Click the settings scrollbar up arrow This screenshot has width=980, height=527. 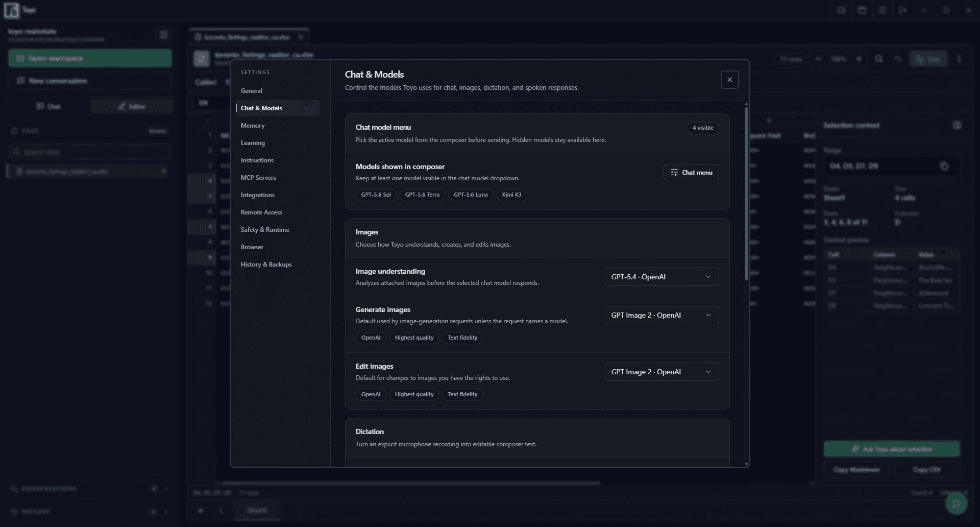pos(747,104)
